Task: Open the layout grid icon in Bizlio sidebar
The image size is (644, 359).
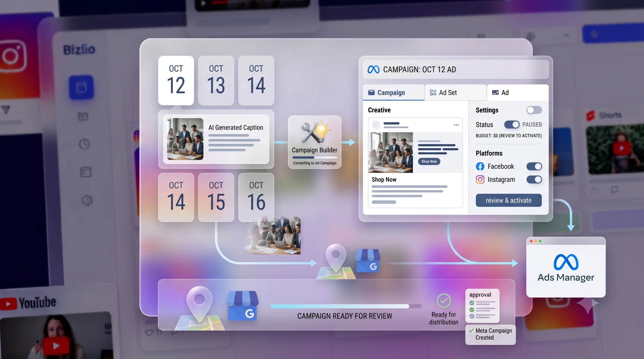Action: (83, 116)
